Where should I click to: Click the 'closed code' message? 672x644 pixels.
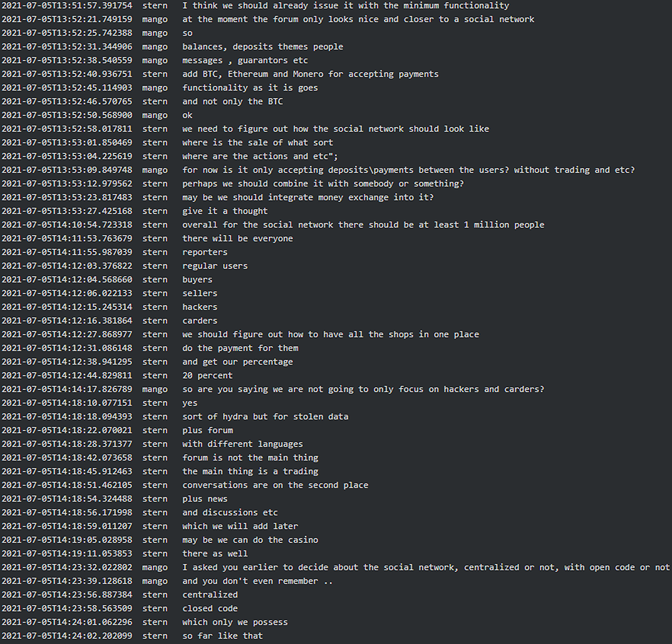[x=210, y=608]
